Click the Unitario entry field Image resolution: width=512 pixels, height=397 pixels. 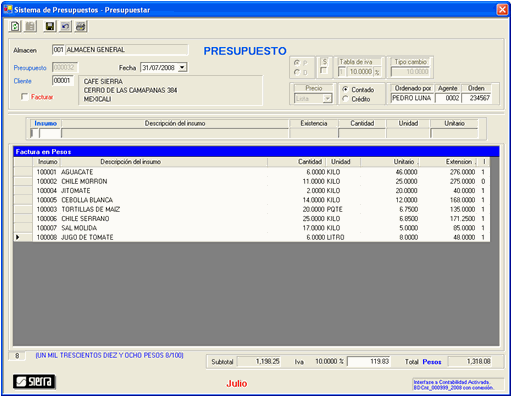[x=454, y=133]
